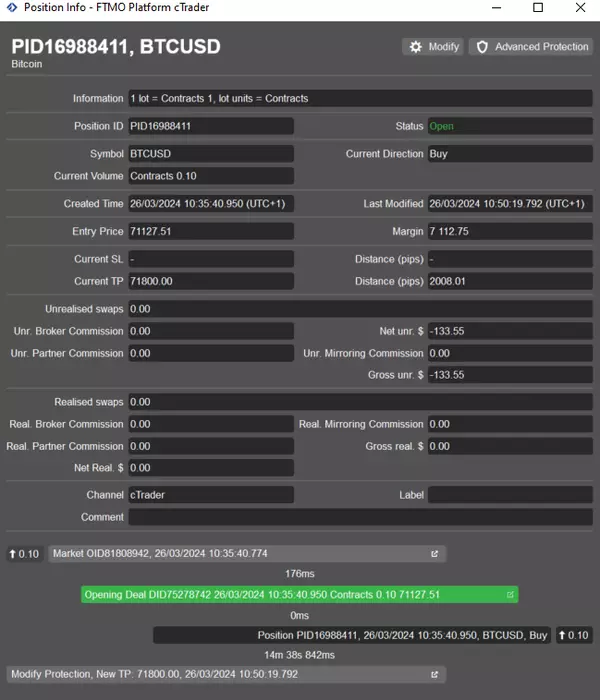Click the TP Distance pips field 2008.01
The image size is (600, 700).
(x=510, y=281)
